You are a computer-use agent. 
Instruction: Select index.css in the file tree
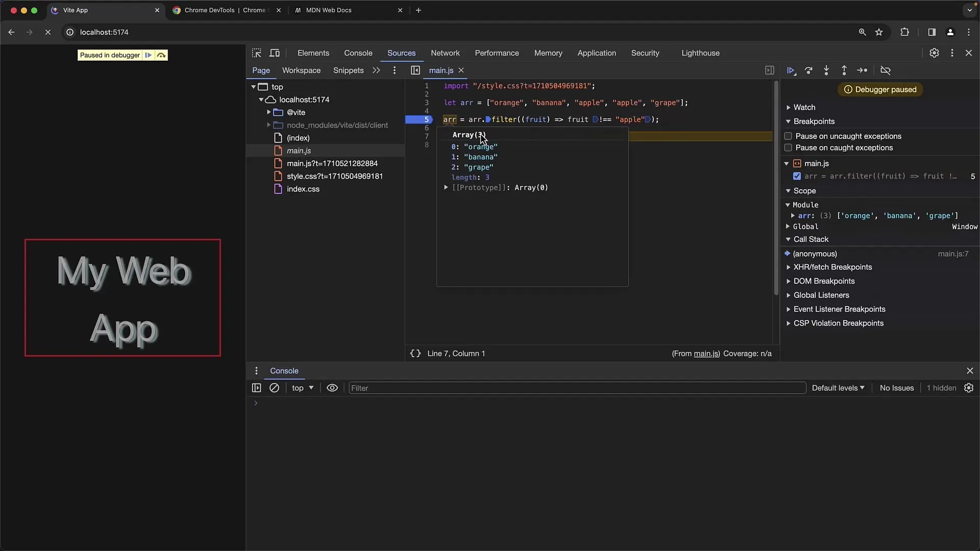(303, 189)
